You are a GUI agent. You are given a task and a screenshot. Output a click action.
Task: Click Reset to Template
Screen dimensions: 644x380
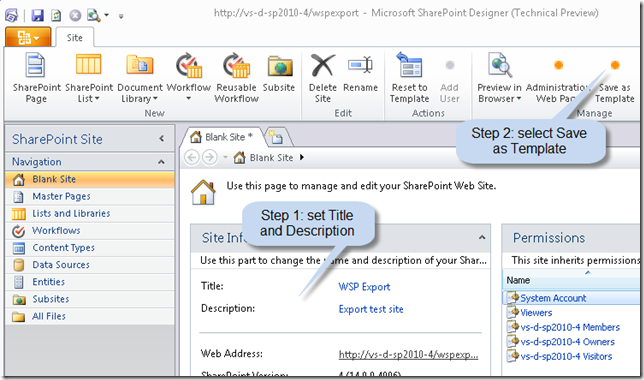tap(409, 78)
